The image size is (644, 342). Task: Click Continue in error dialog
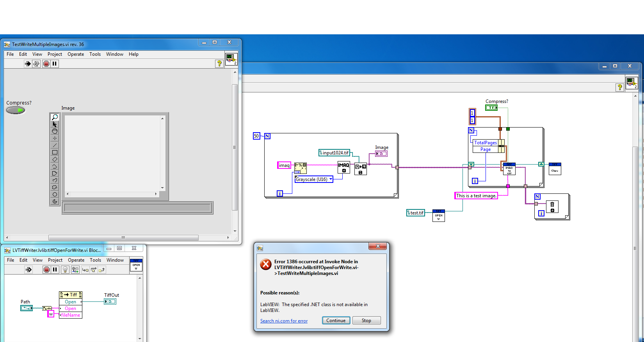(336, 321)
